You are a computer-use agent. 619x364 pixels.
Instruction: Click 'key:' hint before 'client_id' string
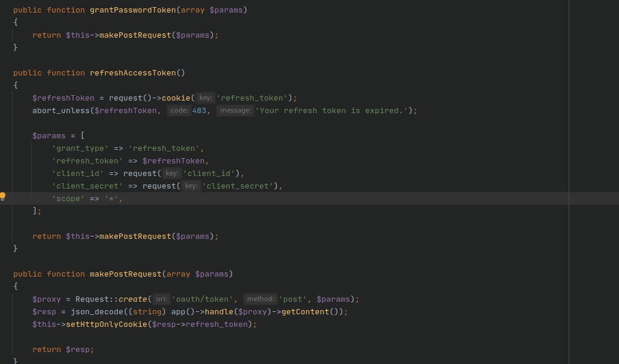(x=172, y=173)
